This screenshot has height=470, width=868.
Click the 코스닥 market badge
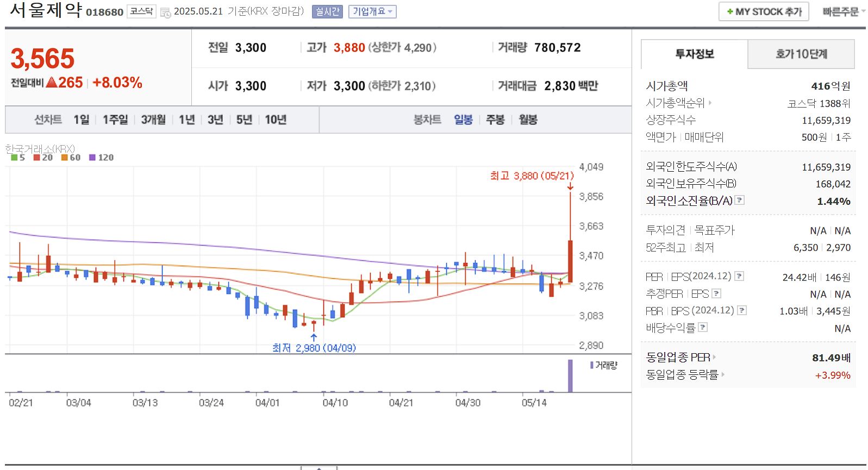coord(141,11)
